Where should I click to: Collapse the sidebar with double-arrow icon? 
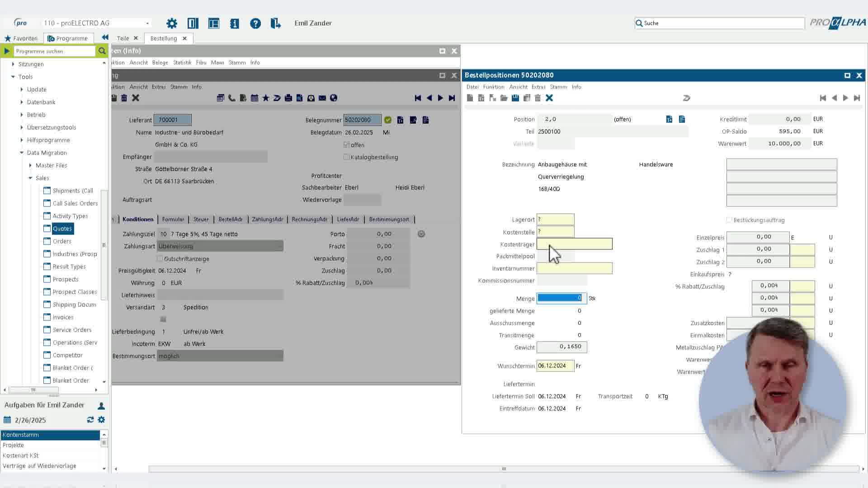[105, 38]
